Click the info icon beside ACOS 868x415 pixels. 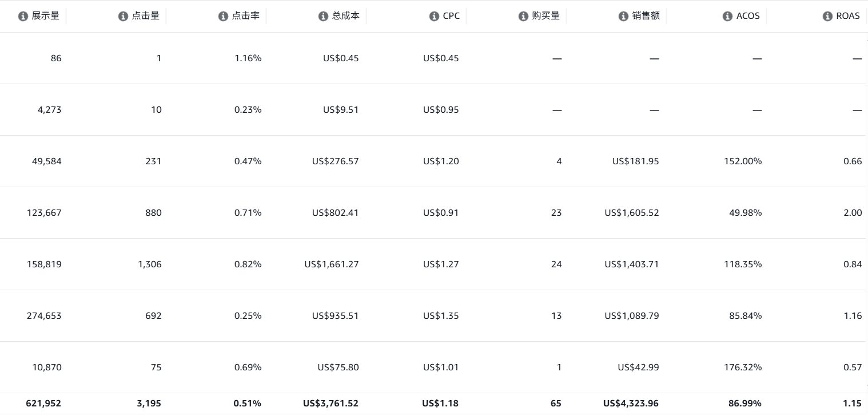click(727, 16)
